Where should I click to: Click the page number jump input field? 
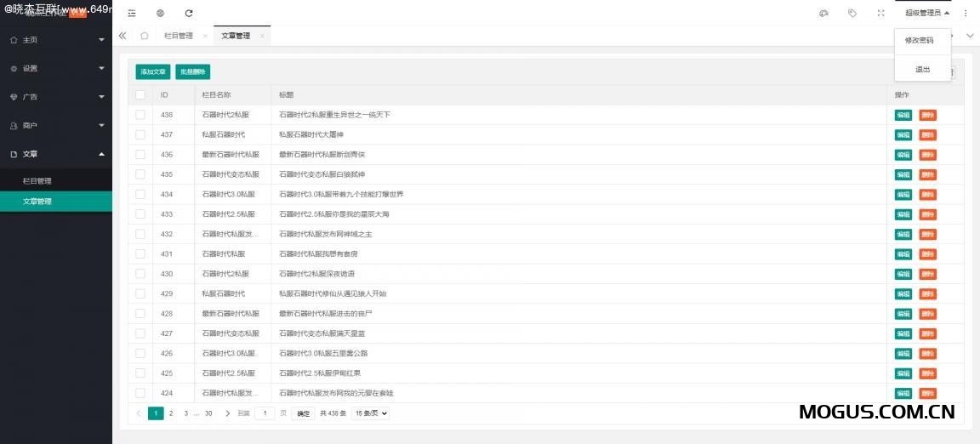tap(265, 413)
